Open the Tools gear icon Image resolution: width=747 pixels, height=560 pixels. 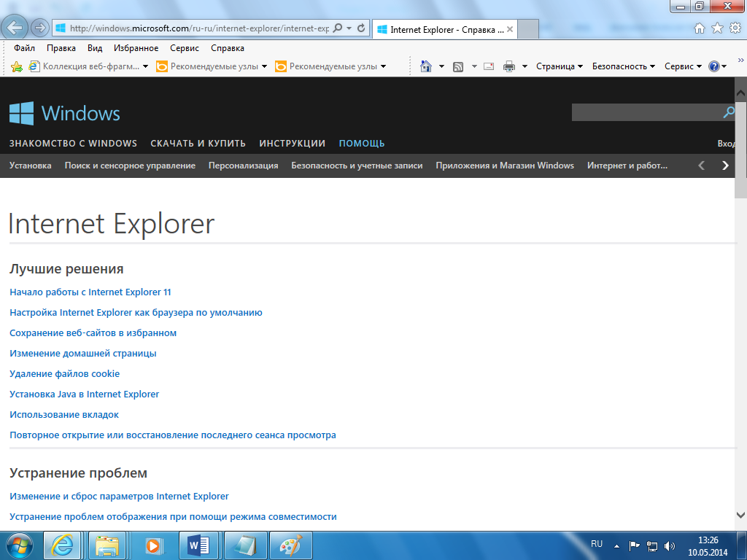coord(735,28)
